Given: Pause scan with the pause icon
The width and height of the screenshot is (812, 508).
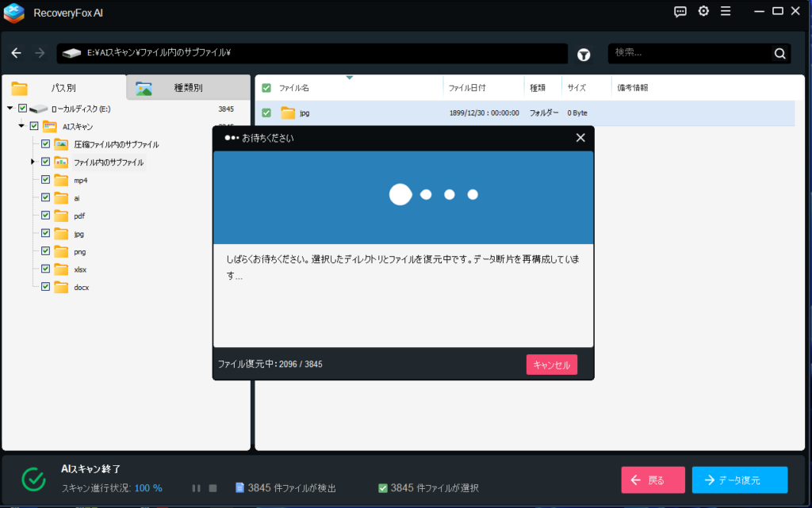Looking at the screenshot, I should click(196, 488).
